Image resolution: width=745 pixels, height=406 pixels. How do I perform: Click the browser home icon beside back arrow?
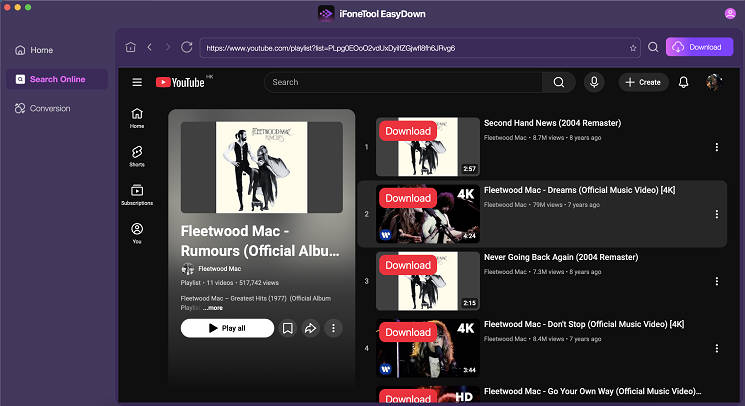tap(131, 47)
